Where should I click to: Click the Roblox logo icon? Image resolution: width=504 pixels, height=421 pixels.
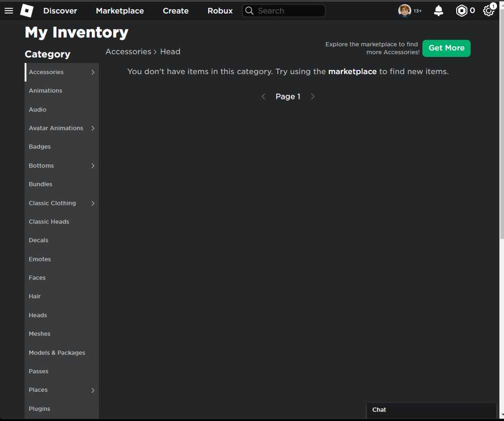[x=27, y=11]
